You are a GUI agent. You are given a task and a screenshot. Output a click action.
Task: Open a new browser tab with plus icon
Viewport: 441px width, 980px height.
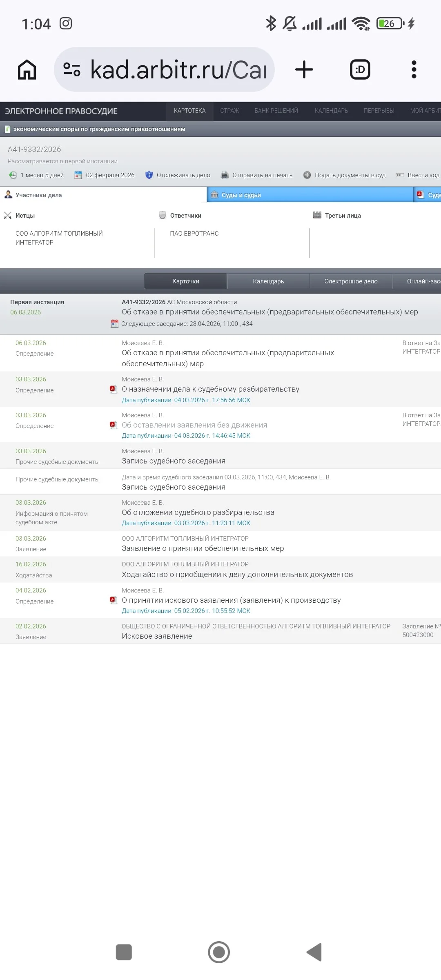point(304,69)
